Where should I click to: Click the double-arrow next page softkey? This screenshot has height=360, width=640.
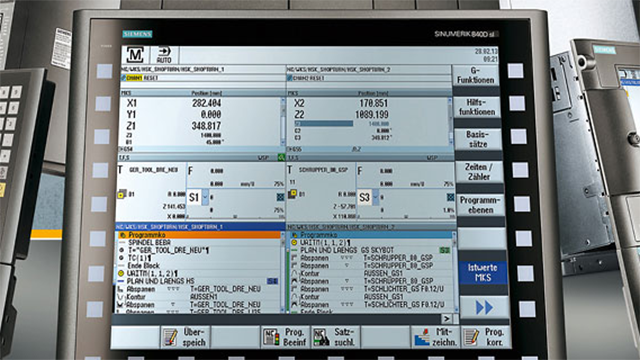[x=484, y=307]
